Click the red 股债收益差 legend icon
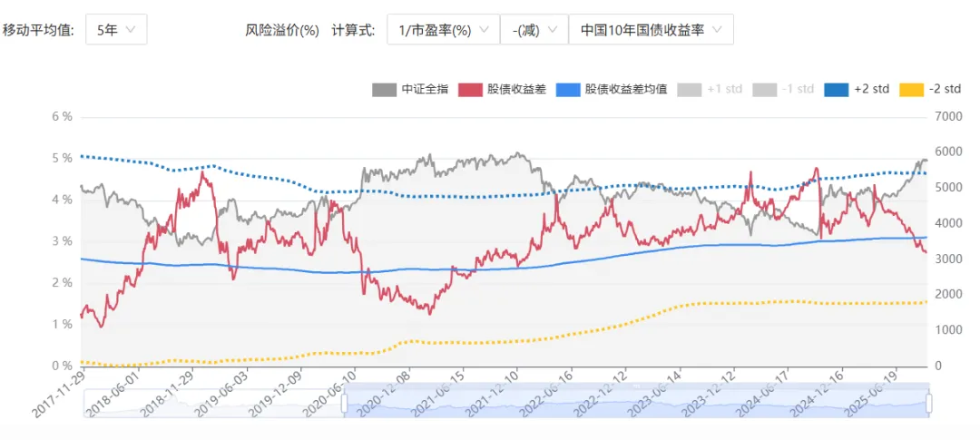 coord(469,90)
